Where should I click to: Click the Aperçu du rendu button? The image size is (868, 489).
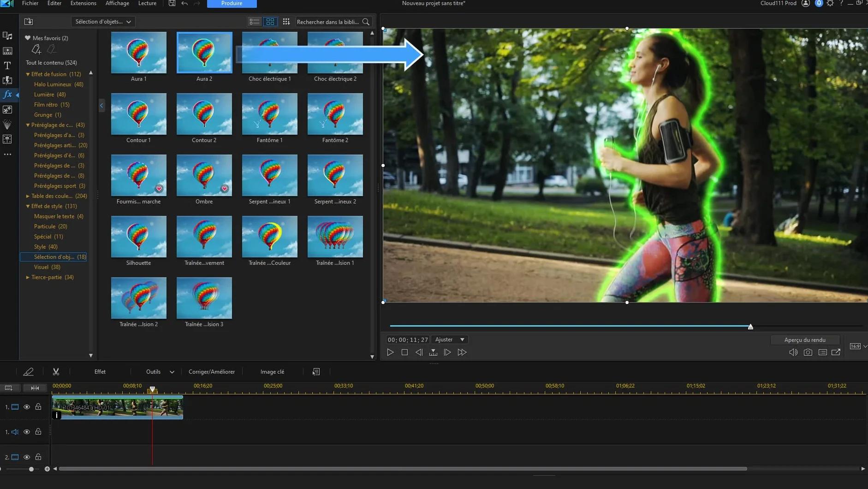pos(805,340)
